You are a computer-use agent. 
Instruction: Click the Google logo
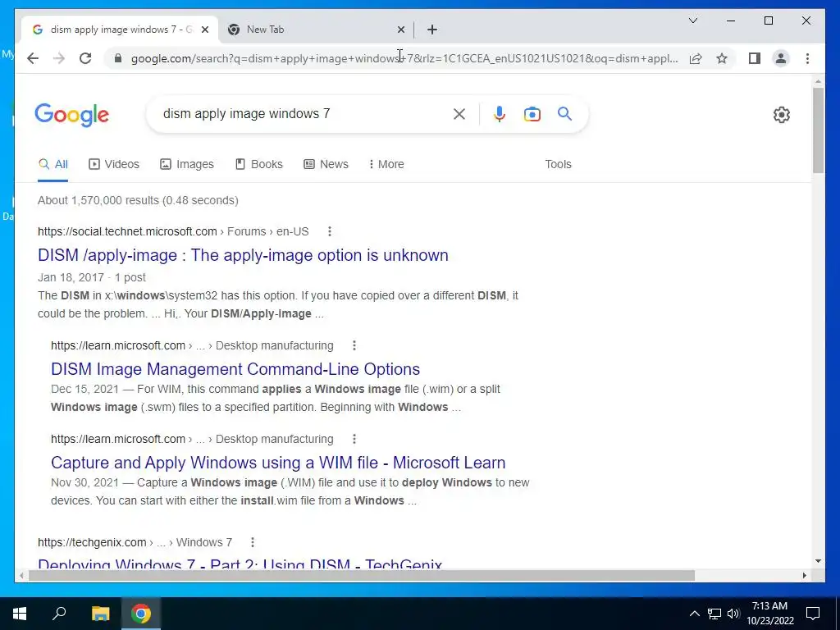(x=72, y=115)
